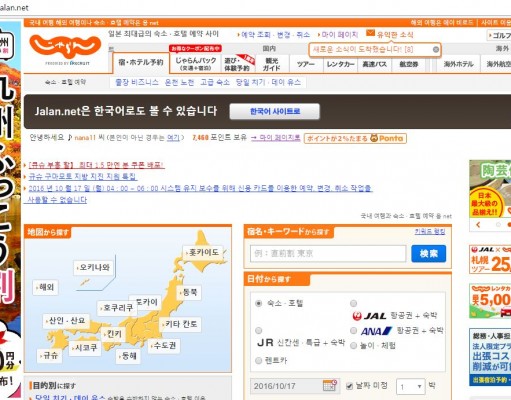Click the Jalan orange logo
Image resolution: width=511 pixels, height=400 pixels.
tap(65, 47)
